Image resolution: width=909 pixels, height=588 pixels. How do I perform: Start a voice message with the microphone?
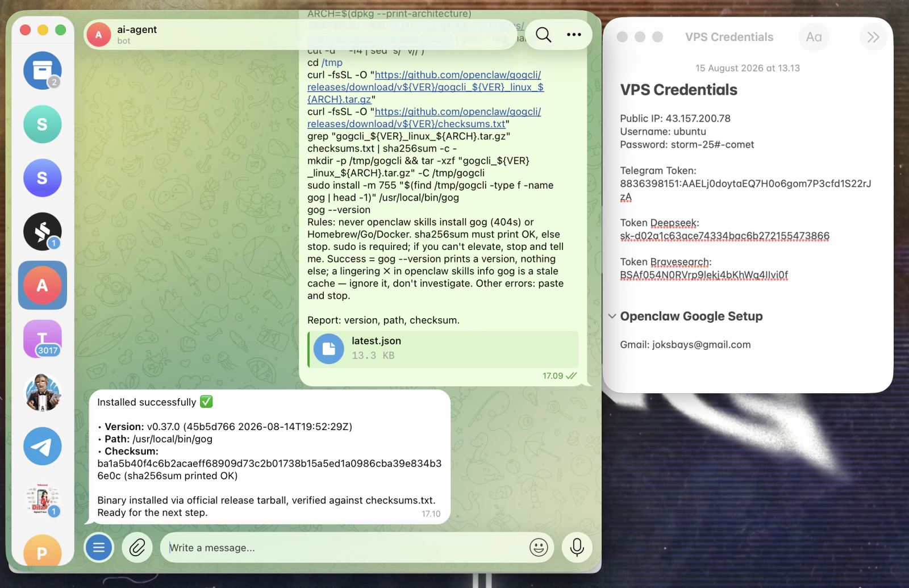577,548
